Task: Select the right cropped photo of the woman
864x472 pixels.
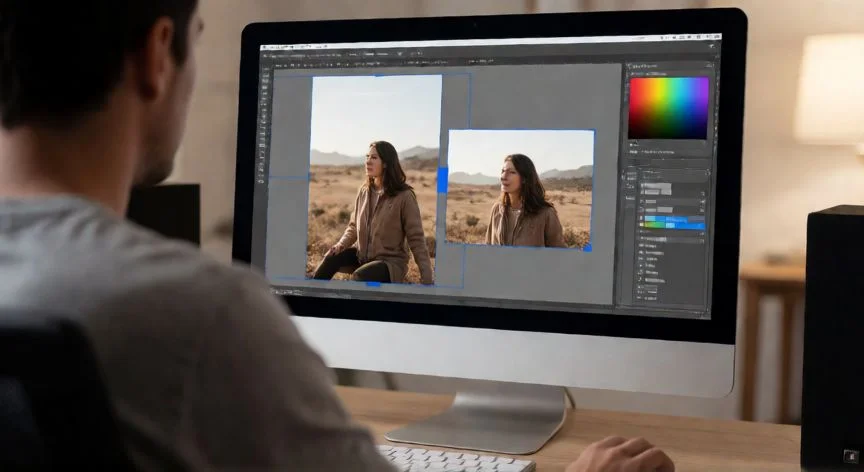Action: tap(520, 188)
